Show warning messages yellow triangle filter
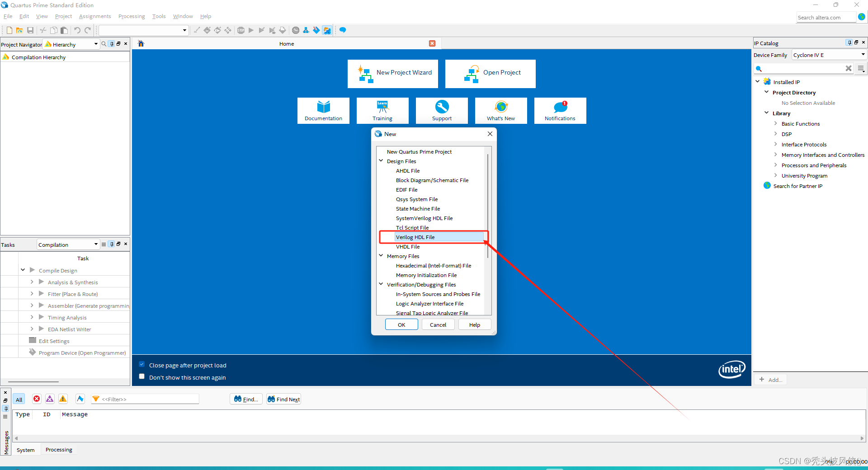 point(63,399)
